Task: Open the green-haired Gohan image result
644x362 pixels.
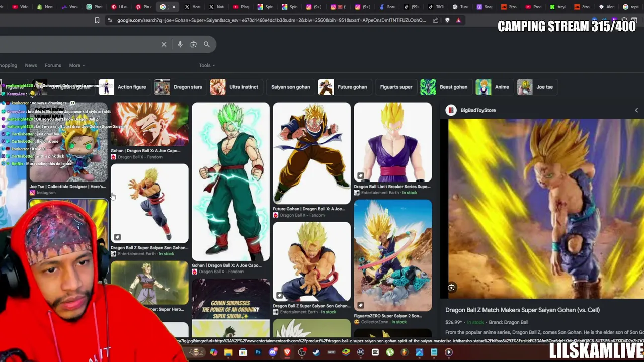Action: tap(230, 182)
